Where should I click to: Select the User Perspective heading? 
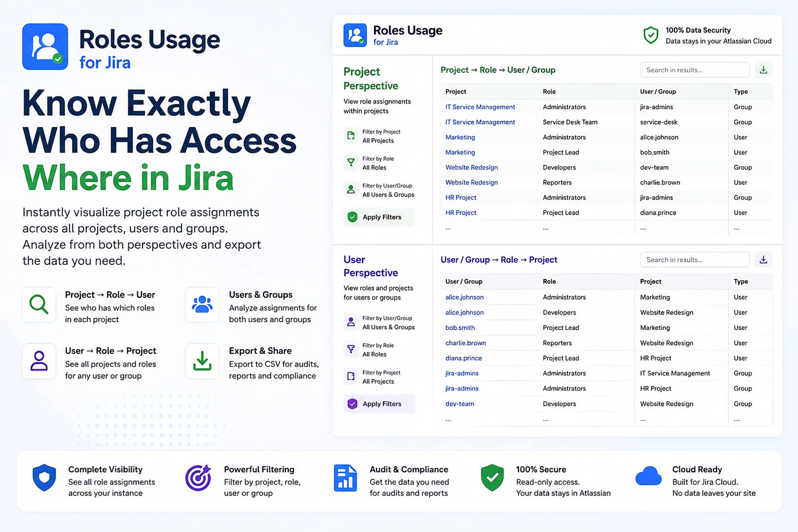[x=371, y=266]
